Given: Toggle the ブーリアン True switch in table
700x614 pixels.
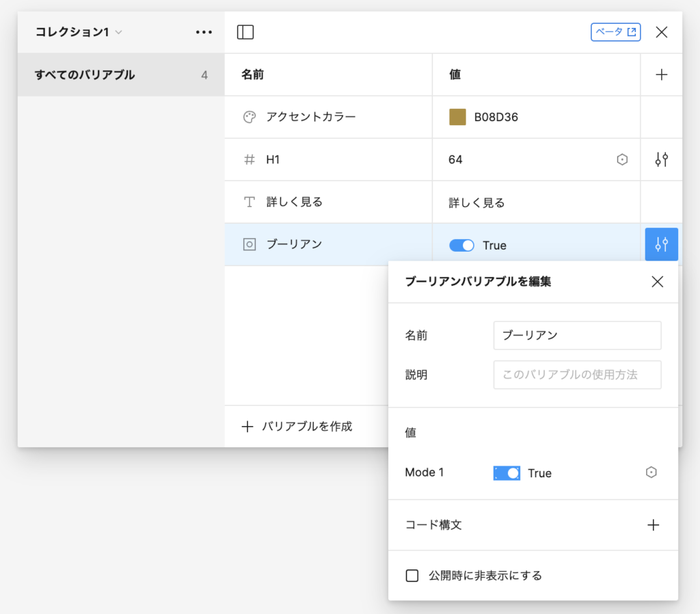Looking at the screenshot, I should (461, 245).
